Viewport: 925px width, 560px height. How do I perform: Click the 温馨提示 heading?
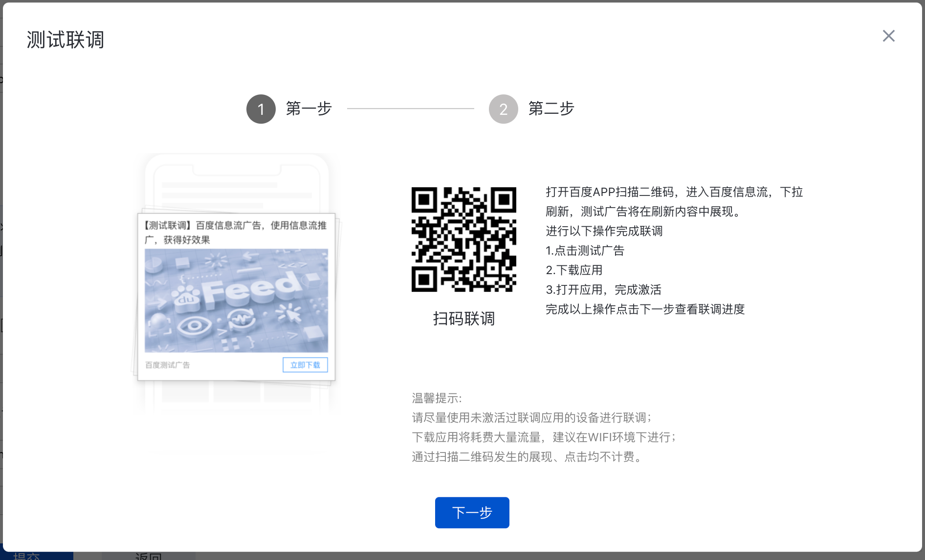click(437, 398)
